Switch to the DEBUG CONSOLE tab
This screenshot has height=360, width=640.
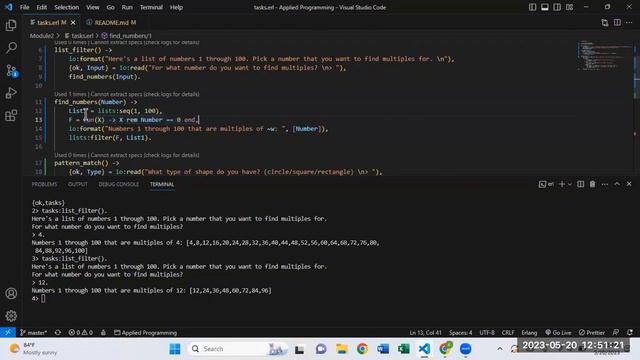pyautogui.click(x=118, y=184)
